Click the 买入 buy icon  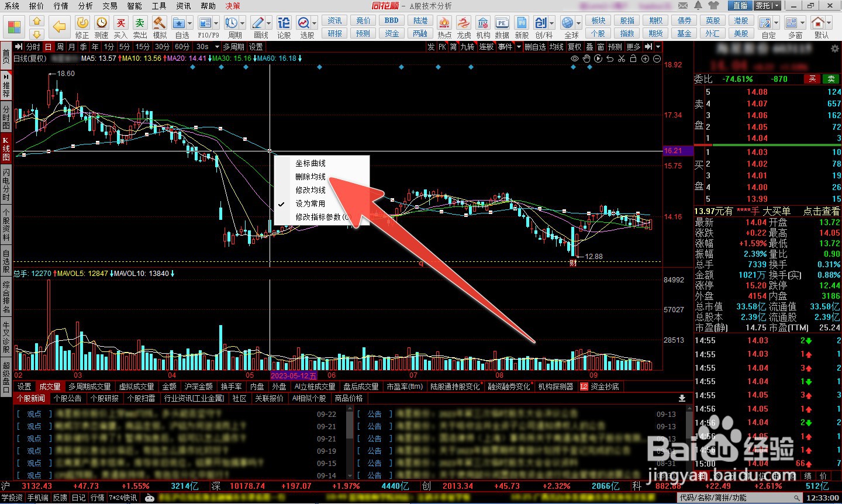click(x=120, y=27)
